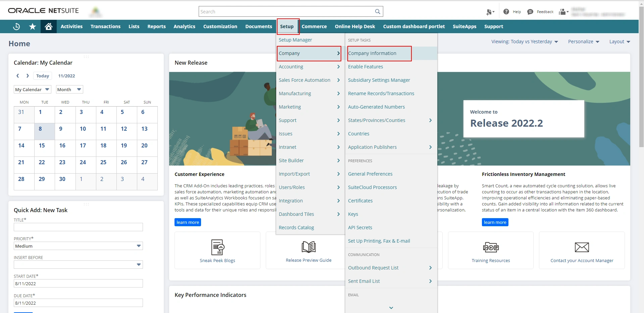The width and height of the screenshot is (644, 313).
Task: Send Feedback via the speech bubble icon
Action: [530, 11]
